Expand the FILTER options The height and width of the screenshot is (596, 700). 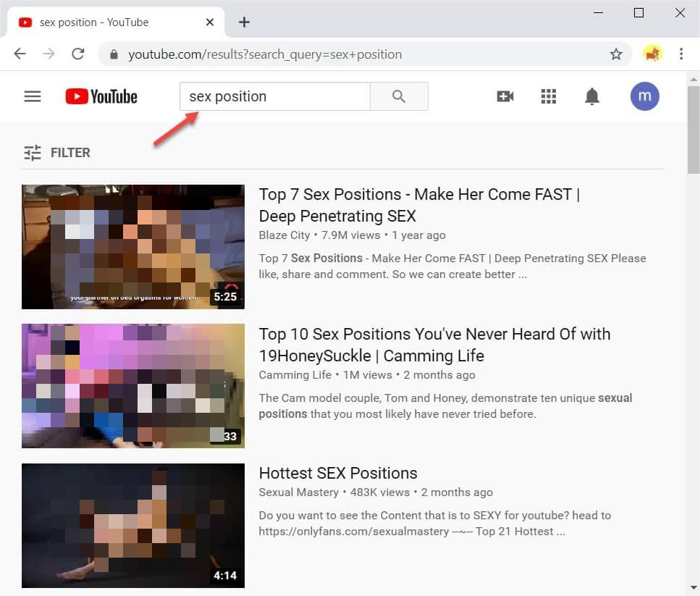(x=56, y=153)
